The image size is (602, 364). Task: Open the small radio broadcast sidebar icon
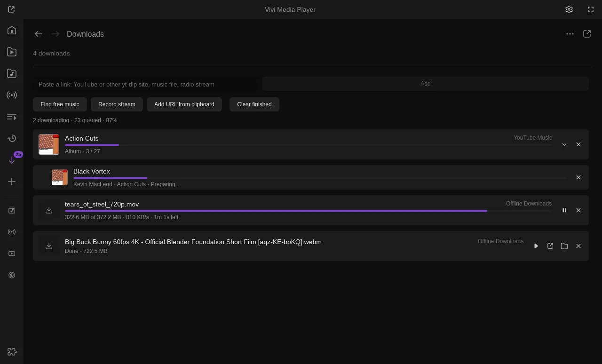[x=12, y=232]
